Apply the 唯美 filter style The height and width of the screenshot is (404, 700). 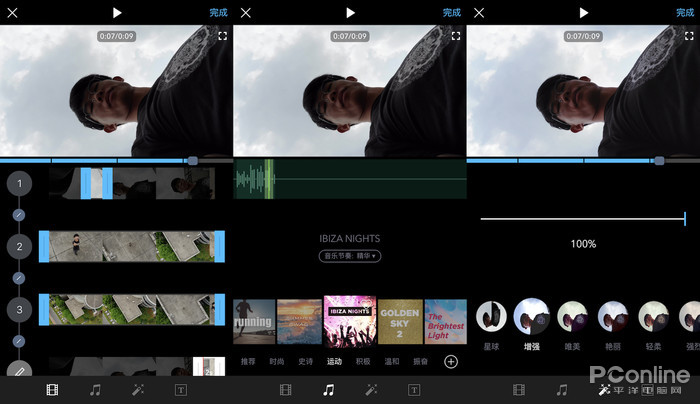tap(572, 317)
